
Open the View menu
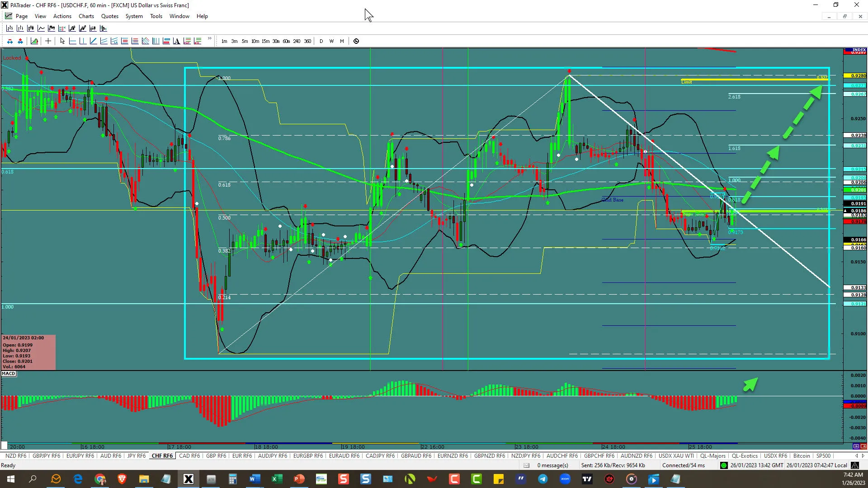[x=40, y=16]
